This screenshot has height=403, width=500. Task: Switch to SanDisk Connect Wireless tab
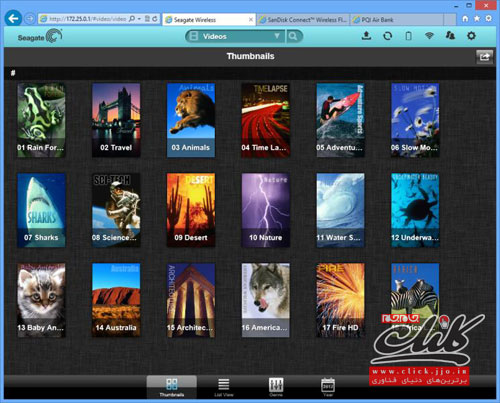(x=303, y=20)
